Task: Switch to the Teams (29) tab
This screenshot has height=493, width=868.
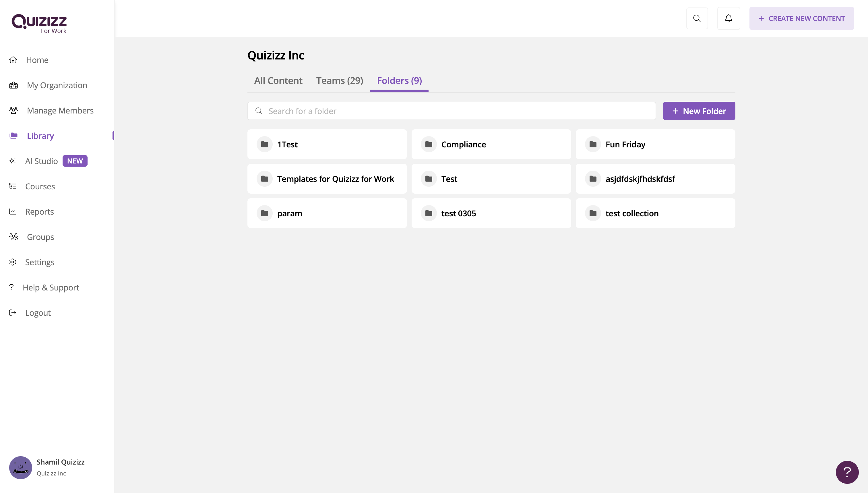Action: [339, 80]
